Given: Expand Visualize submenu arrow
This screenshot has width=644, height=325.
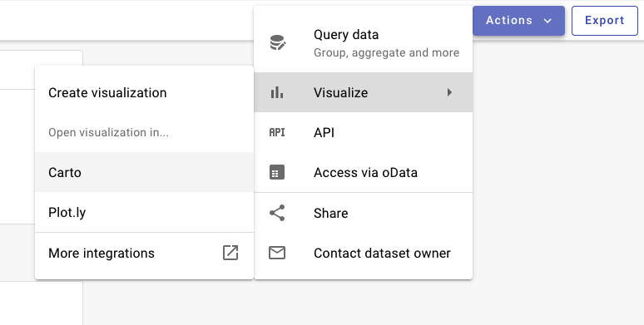Looking at the screenshot, I should click(449, 92).
